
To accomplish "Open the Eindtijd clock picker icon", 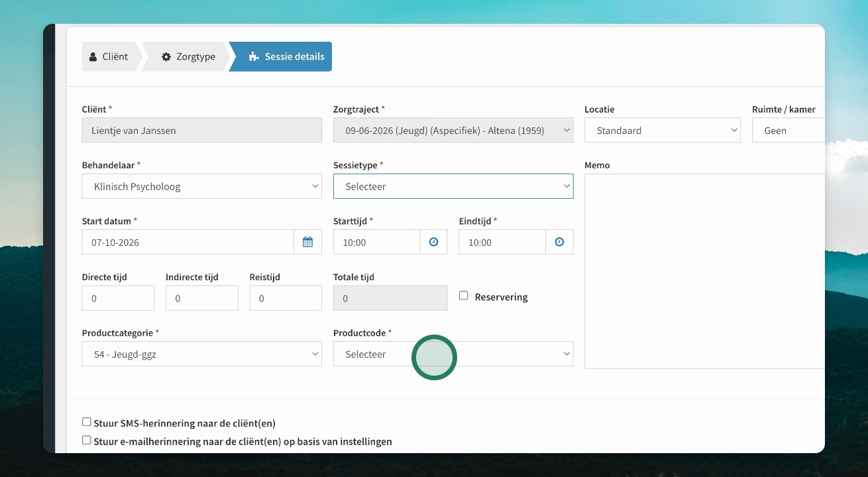I will click(559, 242).
